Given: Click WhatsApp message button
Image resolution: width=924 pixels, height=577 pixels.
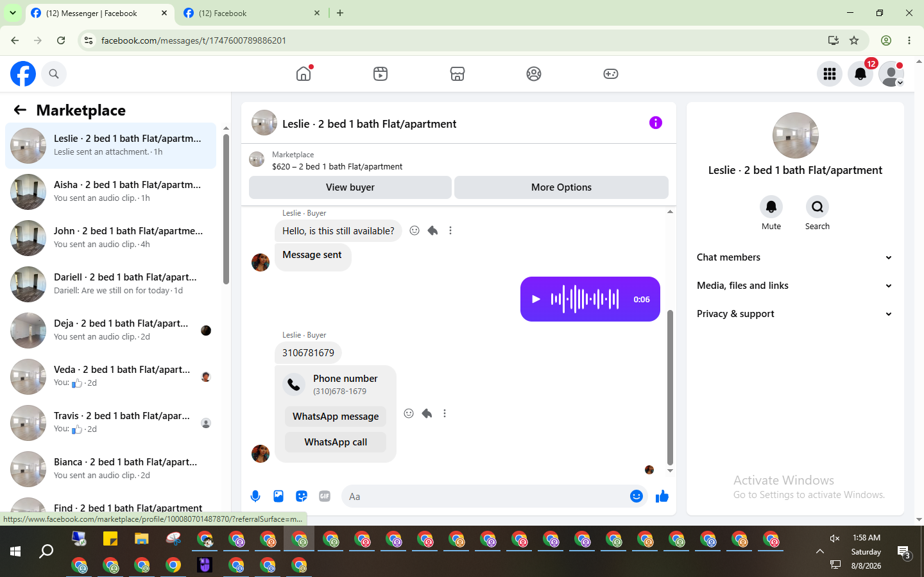Looking at the screenshot, I should pos(336,417).
